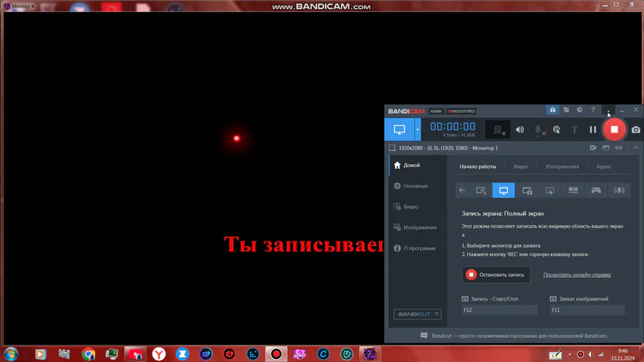Open the Посмотреть онлайн-справку link

tap(577, 275)
